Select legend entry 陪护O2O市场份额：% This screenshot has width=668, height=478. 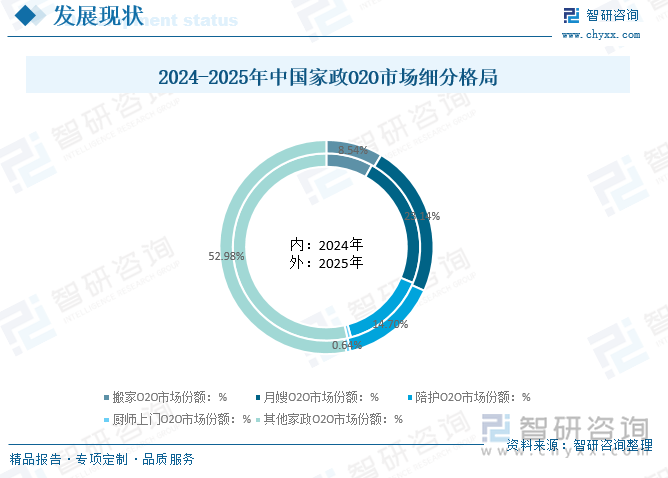[469, 397]
